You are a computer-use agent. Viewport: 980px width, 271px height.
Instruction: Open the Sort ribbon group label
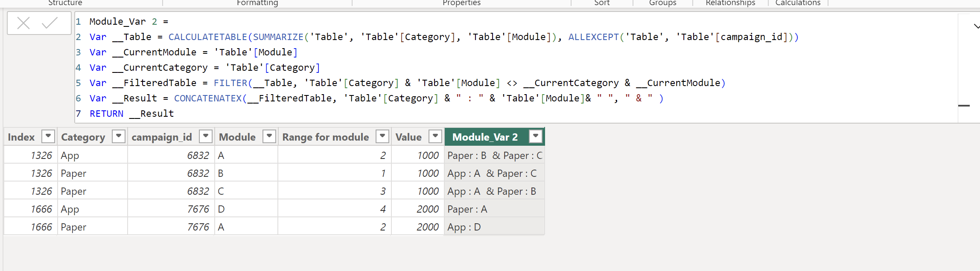pyautogui.click(x=602, y=3)
